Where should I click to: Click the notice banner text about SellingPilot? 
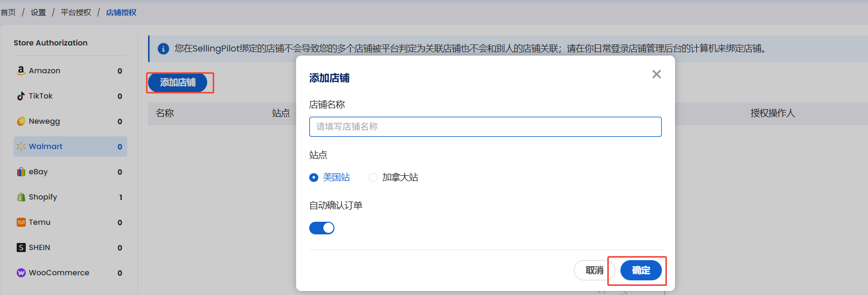point(470,49)
